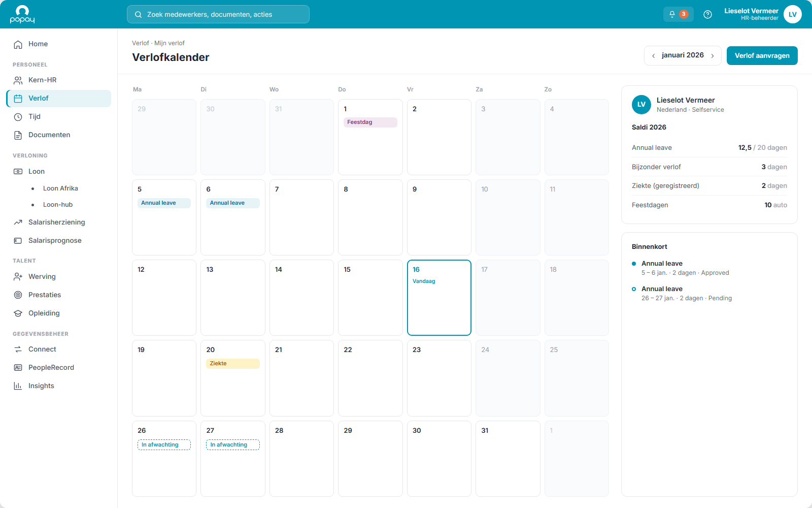This screenshot has width=812, height=508.
Task: Open Salarisprognose in sidebar
Action: 59,241
